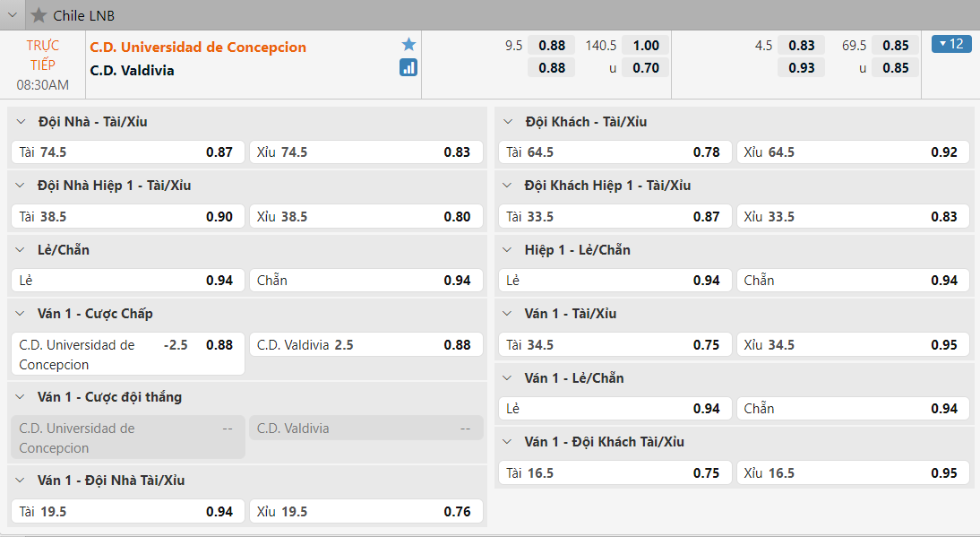Click the star icon beside Chile LNB
The width and height of the screenshot is (980, 537).
coord(39,15)
